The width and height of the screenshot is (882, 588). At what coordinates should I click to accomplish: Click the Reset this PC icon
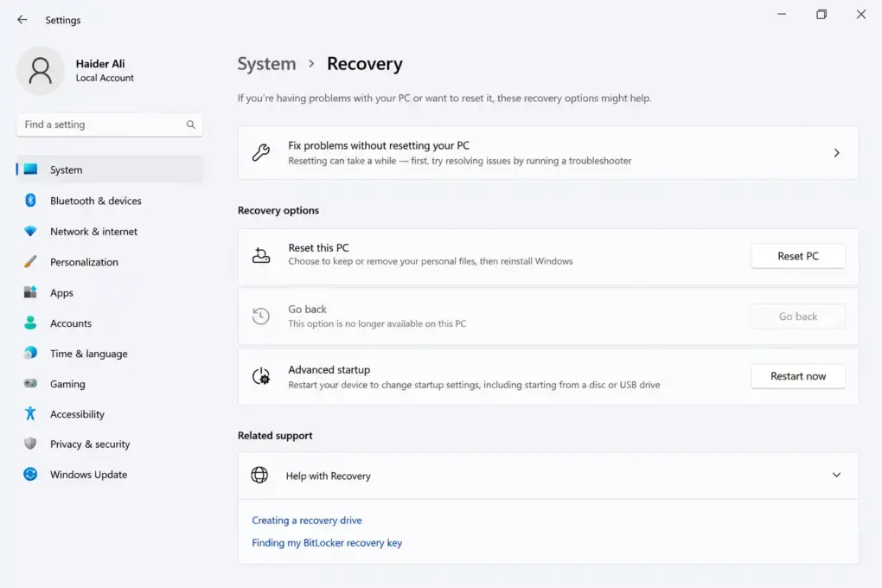tap(261, 255)
